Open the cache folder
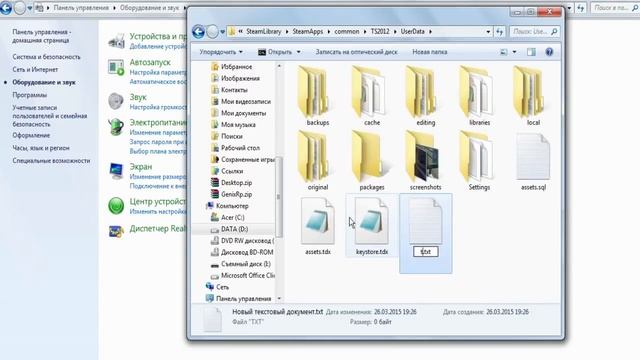 pyautogui.click(x=372, y=96)
